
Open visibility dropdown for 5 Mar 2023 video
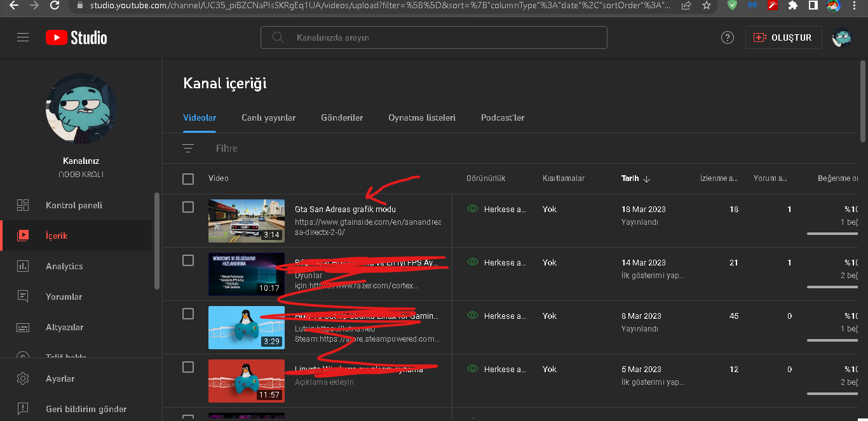pyautogui.click(x=496, y=369)
